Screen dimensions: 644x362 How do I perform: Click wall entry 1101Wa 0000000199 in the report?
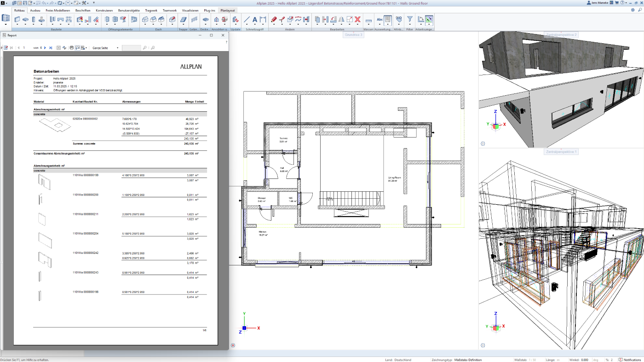pyautogui.click(x=86, y=175)
